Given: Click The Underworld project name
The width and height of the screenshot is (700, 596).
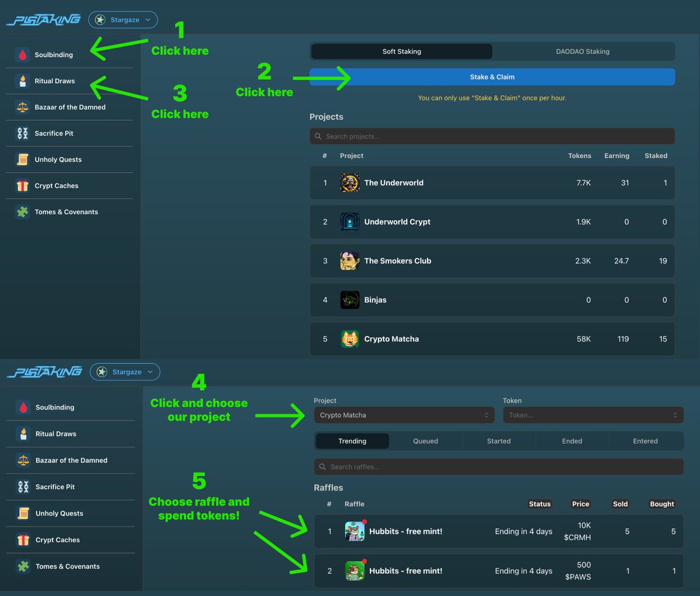Looking at the screenshot, I should (x=394, y=183).
